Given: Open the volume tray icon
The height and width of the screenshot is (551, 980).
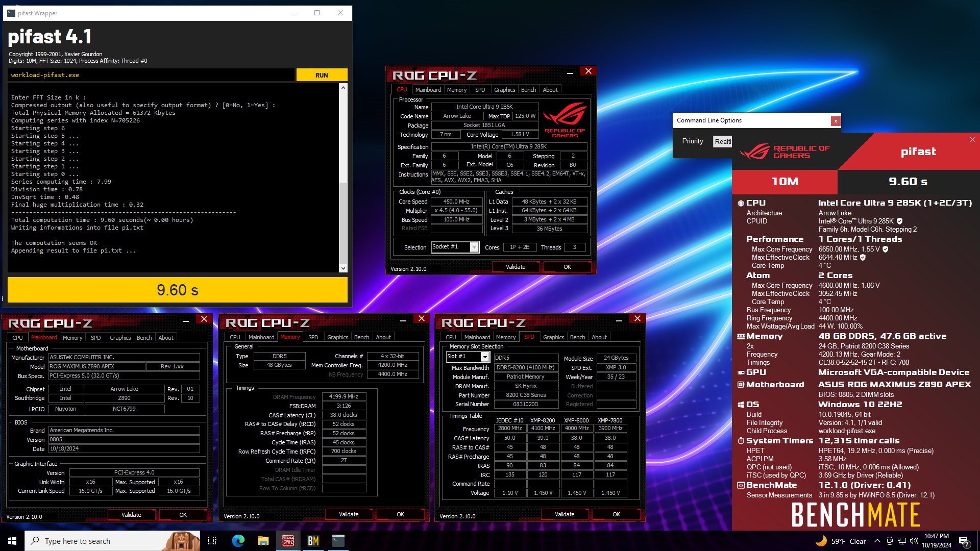Looking at the screenshot, I should tap(914, 541).
